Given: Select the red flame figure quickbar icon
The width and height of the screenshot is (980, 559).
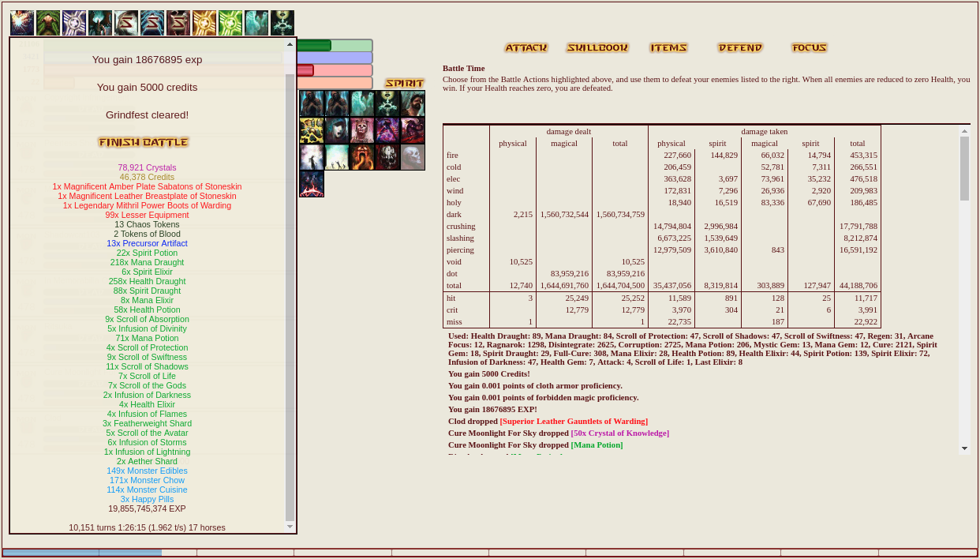Looking at the screenshot, I should tap(312, 184).
